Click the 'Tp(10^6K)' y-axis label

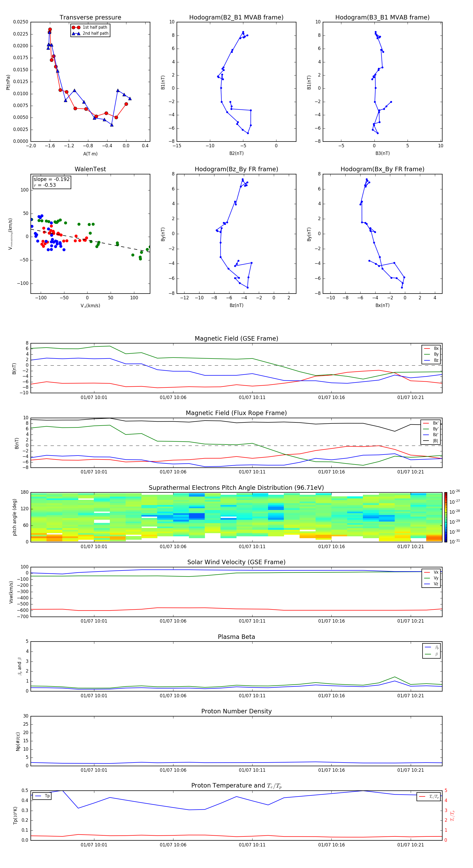click(x=15, y=816)
